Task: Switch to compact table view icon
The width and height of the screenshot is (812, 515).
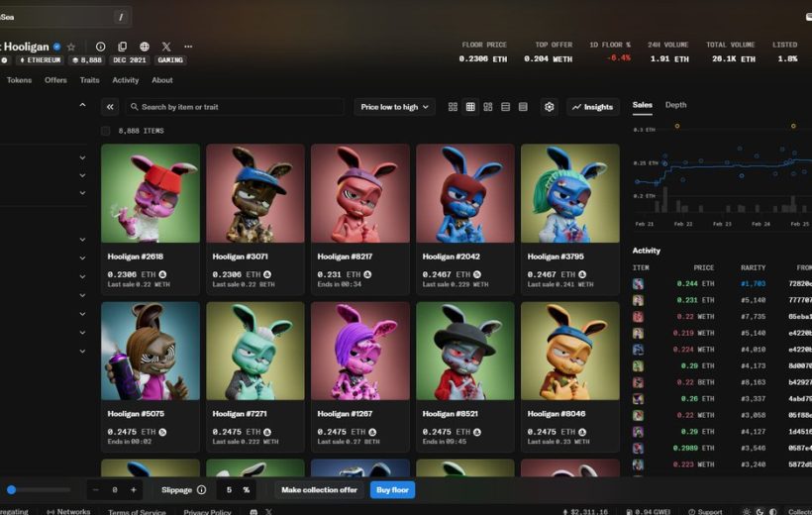Action: click(523, 107)
